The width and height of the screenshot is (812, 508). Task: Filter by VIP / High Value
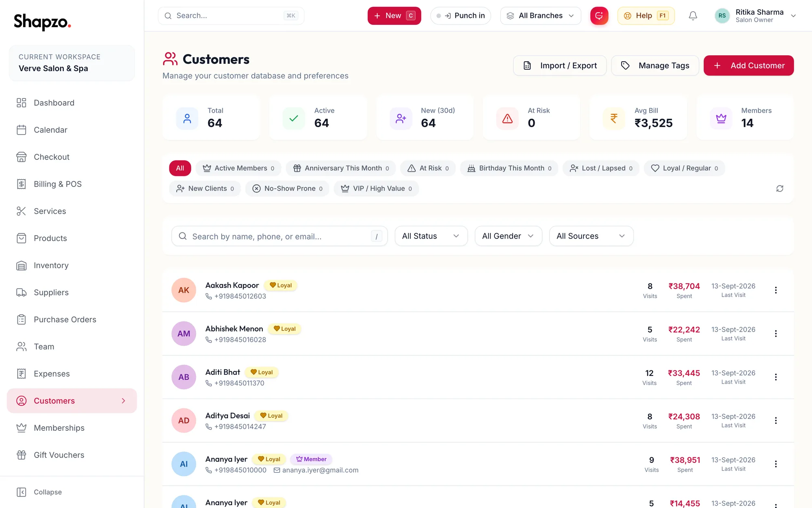[x=376, y=189]
